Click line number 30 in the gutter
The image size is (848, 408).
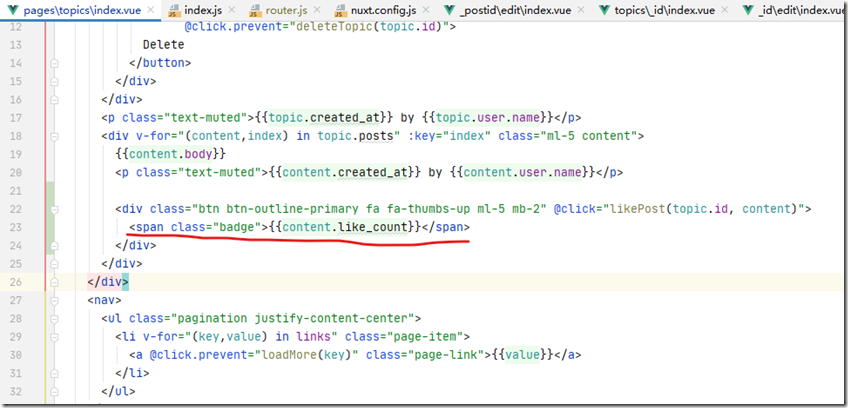coord(16,355)
